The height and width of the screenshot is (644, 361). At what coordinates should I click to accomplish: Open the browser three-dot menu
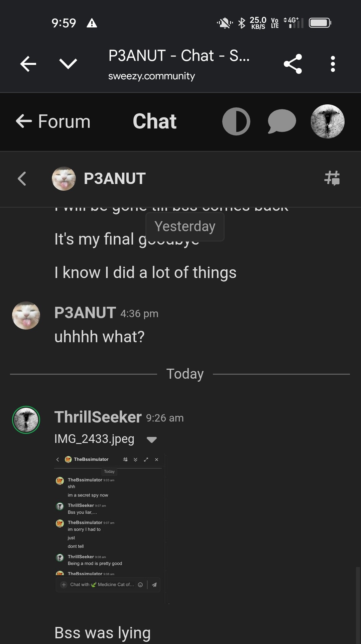tap(333, 64)
